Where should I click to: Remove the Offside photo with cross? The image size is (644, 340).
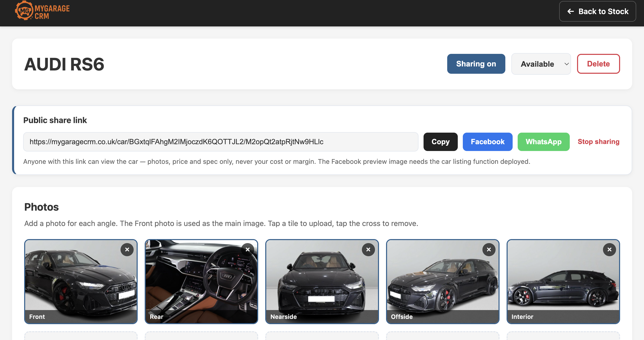pyautogui.click(x=489, y=250)
